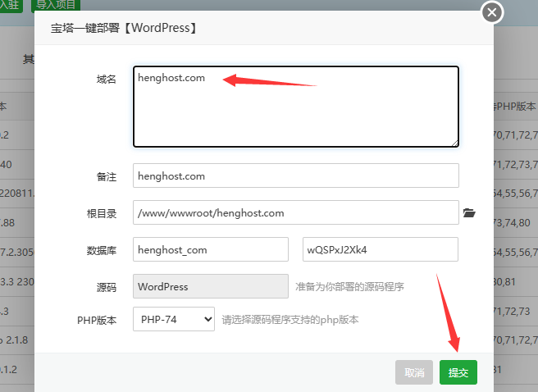Close the WordPress deploy dialog

(x=492, y=12)
